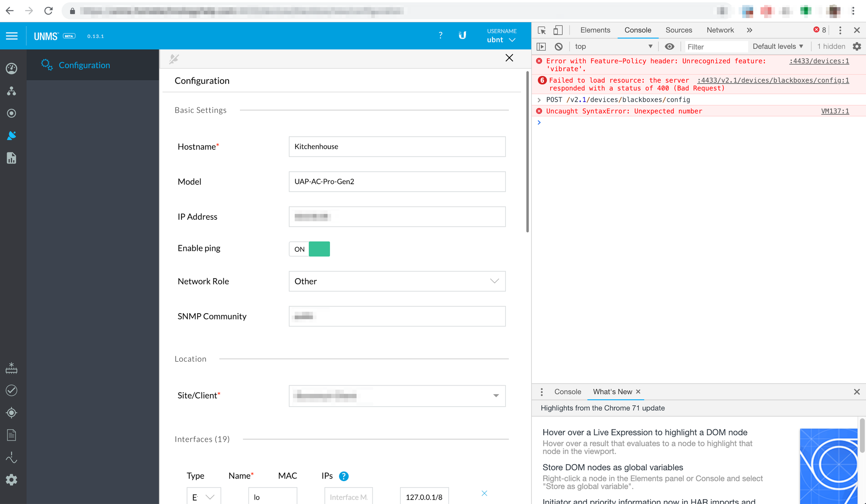Switch to the Console tab

[x=637, y=30]
